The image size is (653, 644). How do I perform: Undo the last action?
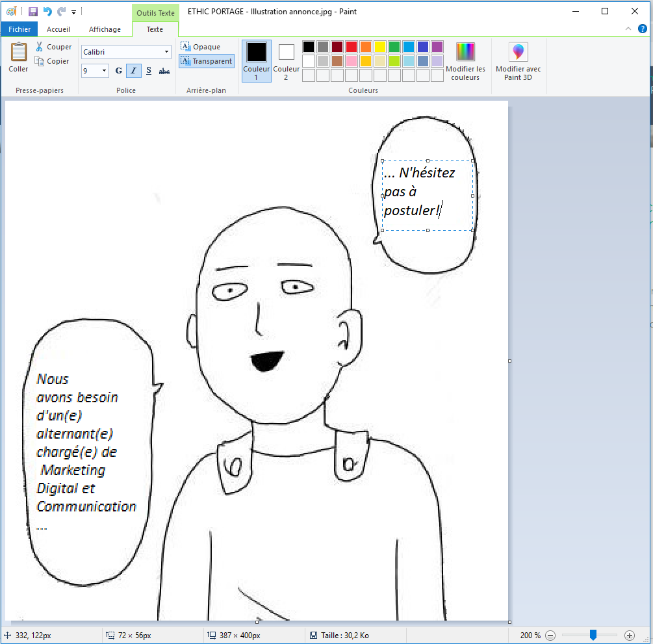(x=47, y=12)
